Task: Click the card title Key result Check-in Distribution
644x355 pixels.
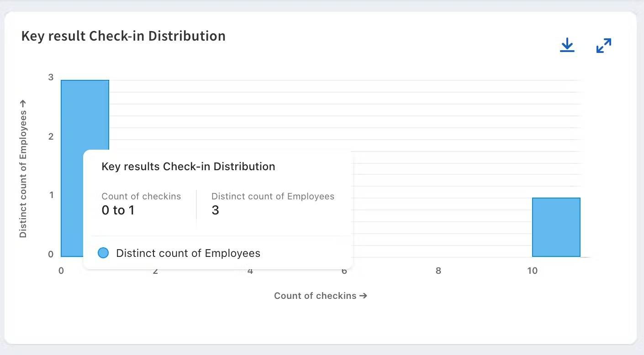Action: 123,36
